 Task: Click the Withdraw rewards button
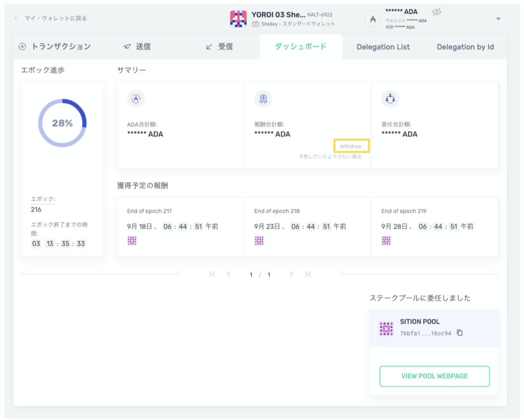tap(351, 146)
